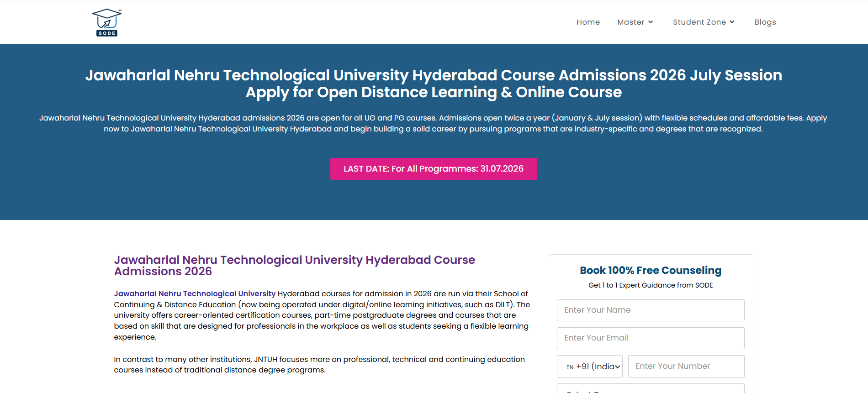Open the +91 India country code dropdown
The width and height of the screenshot is (868, 393).
pos(590,367)
